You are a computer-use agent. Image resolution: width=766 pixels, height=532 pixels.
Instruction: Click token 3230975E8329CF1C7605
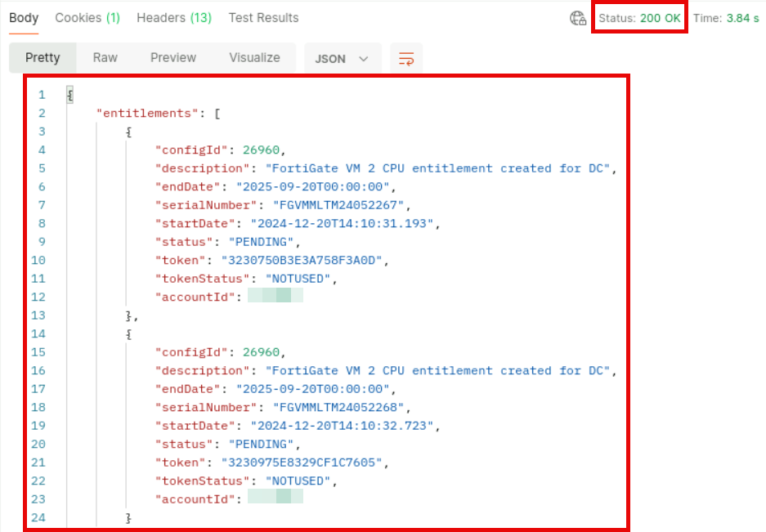pos(302,463)
